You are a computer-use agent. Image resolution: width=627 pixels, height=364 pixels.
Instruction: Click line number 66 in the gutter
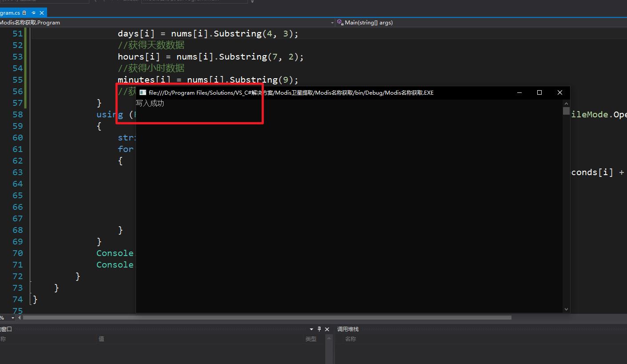[18, 207]
